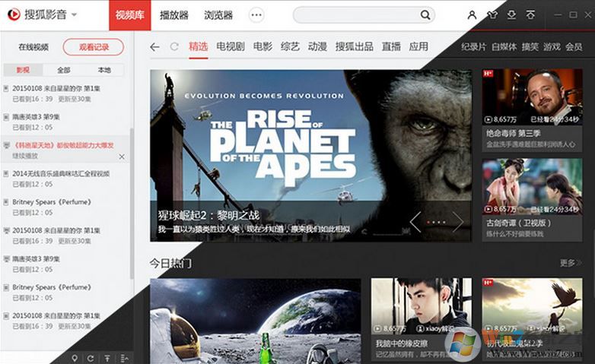Show previous banner with left chevron
595x364 pixels.
415,222
